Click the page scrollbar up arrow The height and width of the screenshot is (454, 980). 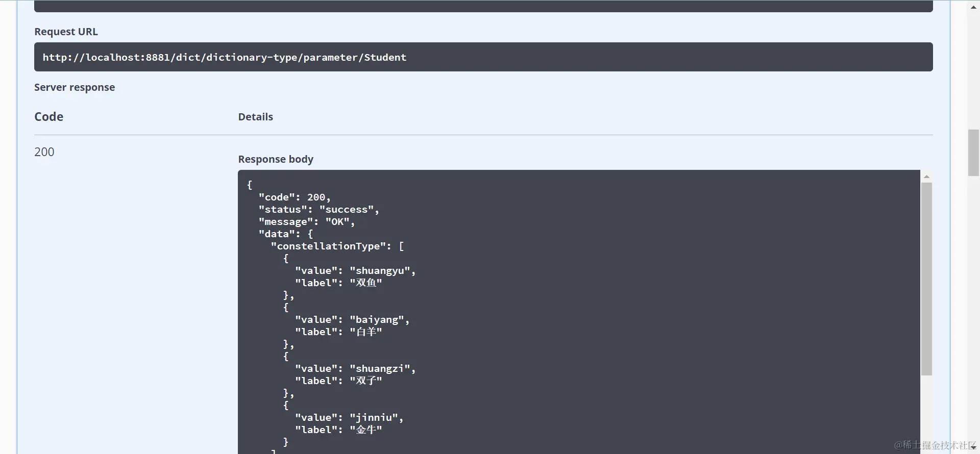click(x=973, y=6)
